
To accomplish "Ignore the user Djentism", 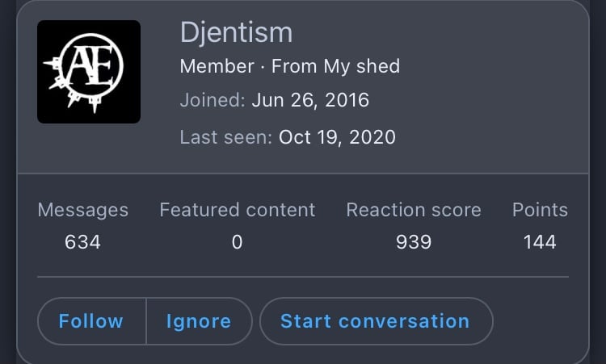I will click(199, 321).
